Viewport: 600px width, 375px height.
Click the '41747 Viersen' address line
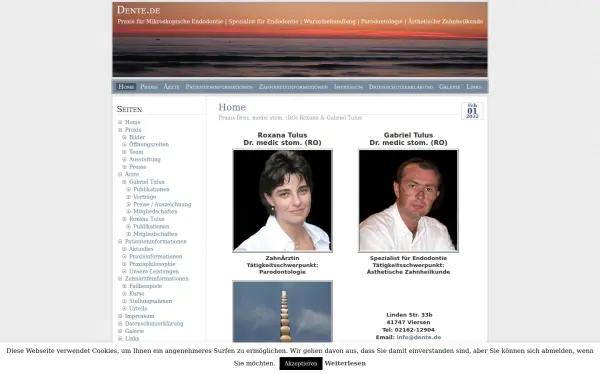(x=408, y=322)
